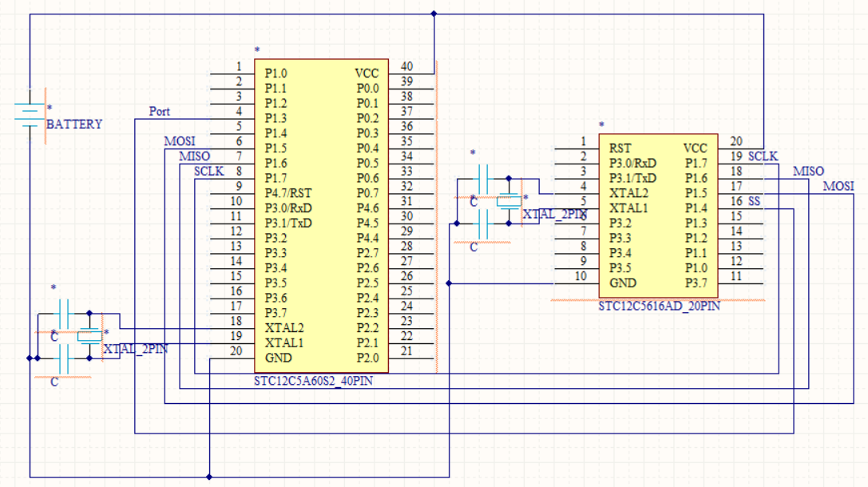This screenshot has width=868, height=487.
Task: Select the lower capacitor near the 40-pin chip's crystal
Action: pos(64,358)
